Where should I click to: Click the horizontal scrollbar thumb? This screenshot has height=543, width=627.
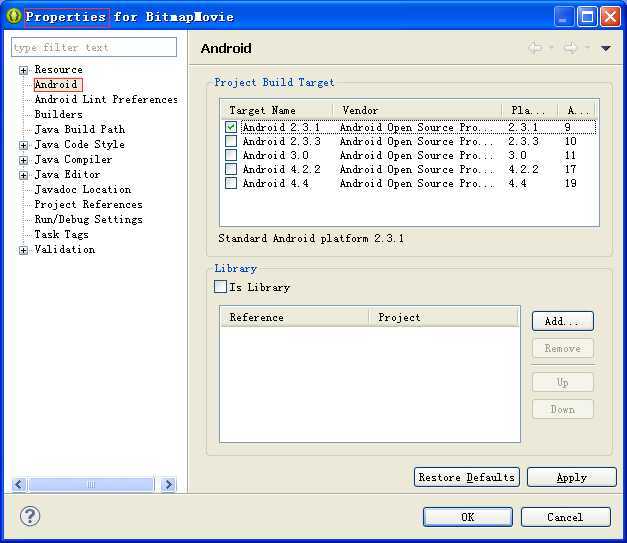coord(91,485)
